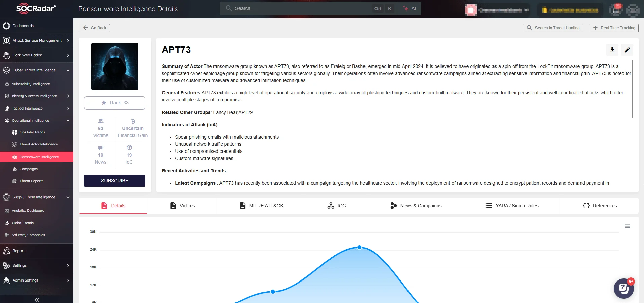Click the Campaigns flame icon
The image size is (644, 303).
15,169
